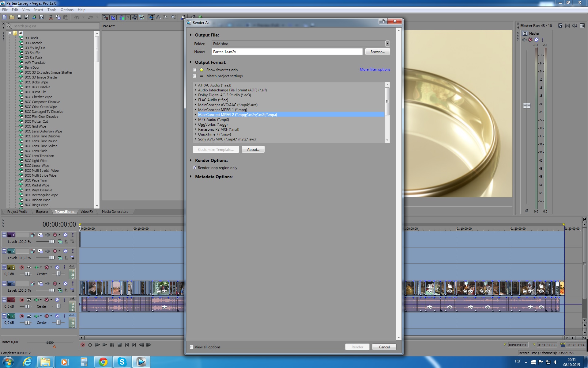The width and height of the screenshot is (588, 368).
Task: Switch to the Video FX tab
Action: pyautogui.click(x=87, y=212)
